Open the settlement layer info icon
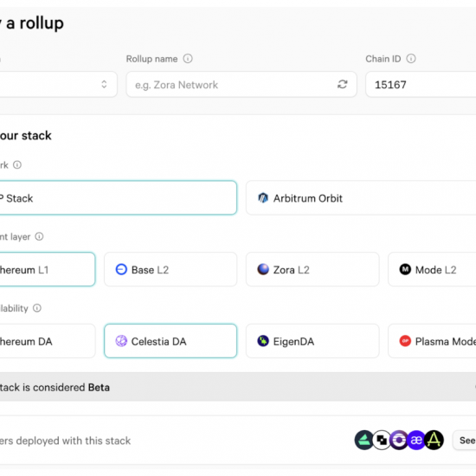 pyautogui.click(x=39, y=236)
